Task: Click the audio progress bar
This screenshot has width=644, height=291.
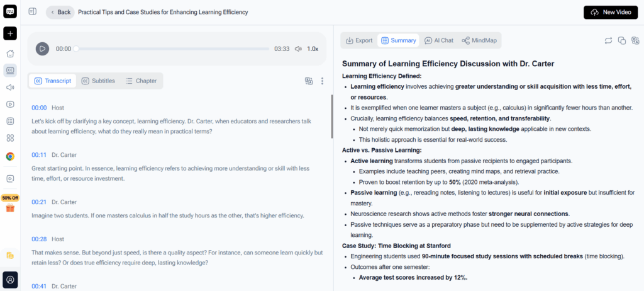Action: pos(173,48)
